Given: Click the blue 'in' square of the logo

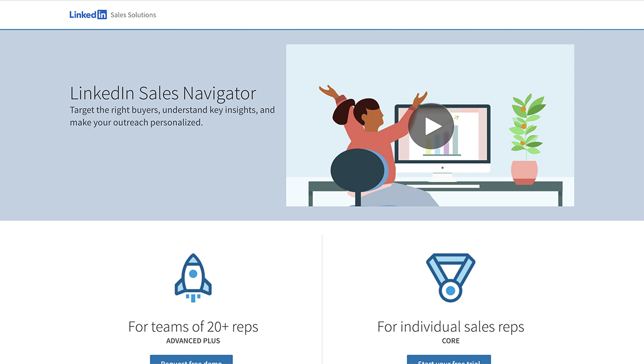Looking at the screenshot, I should (x=103, y=14).
